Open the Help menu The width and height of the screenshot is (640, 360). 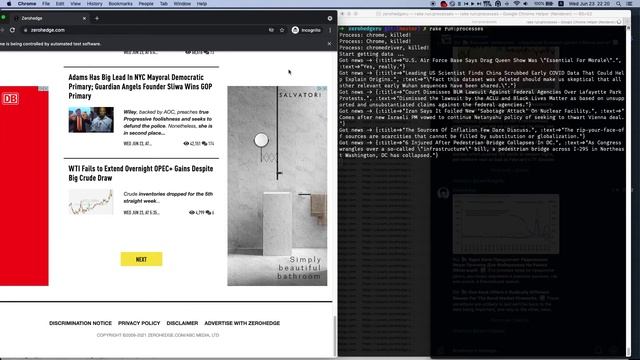click(202, 4)
